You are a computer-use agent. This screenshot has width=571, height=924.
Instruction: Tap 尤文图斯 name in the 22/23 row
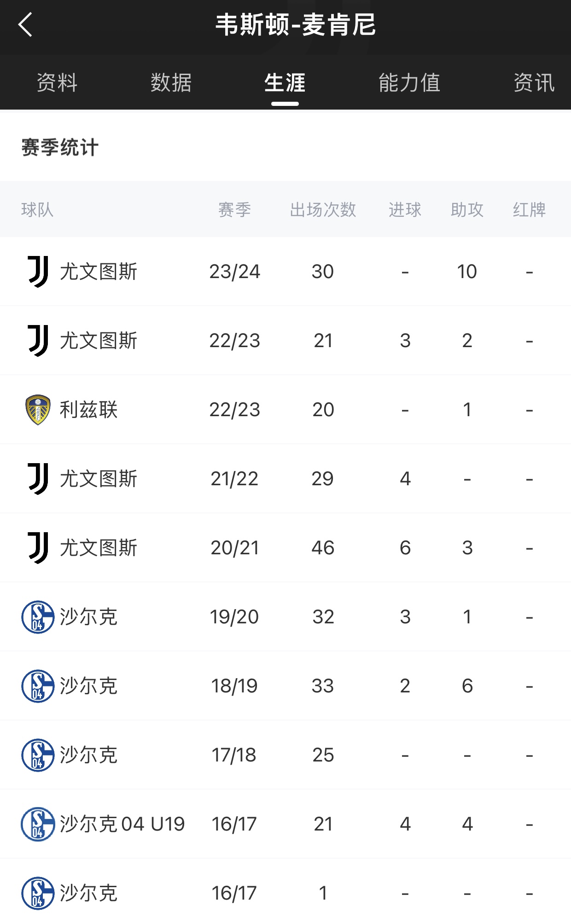99,341
